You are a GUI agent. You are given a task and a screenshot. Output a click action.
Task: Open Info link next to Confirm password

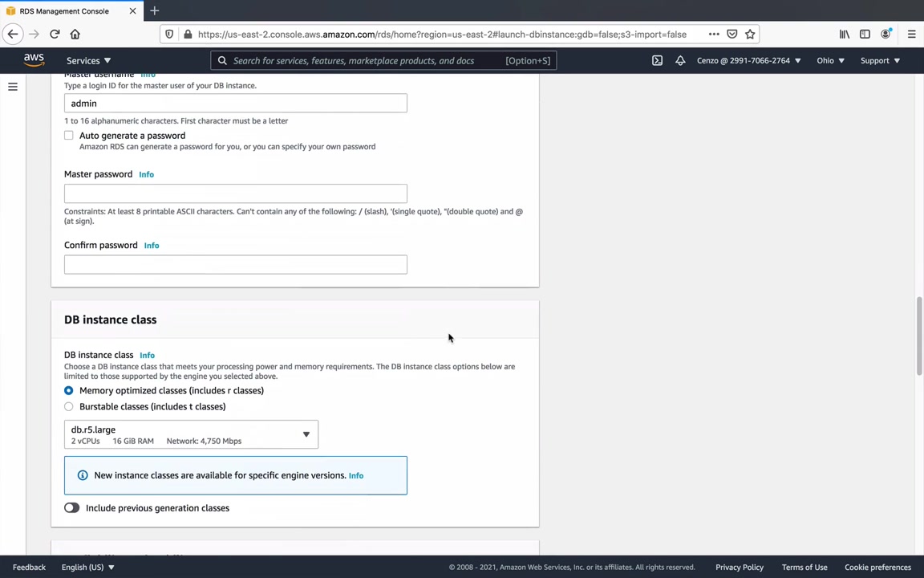152,246
